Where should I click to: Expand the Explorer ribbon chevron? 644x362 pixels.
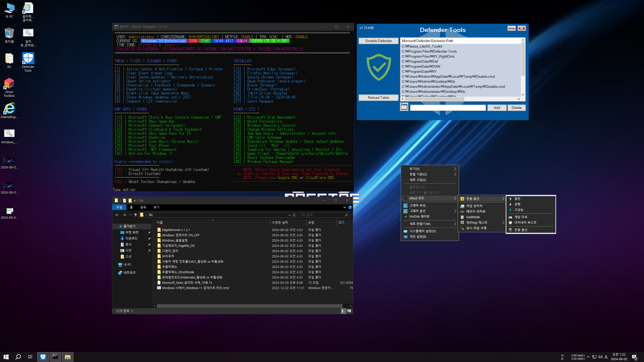point(344,207)
